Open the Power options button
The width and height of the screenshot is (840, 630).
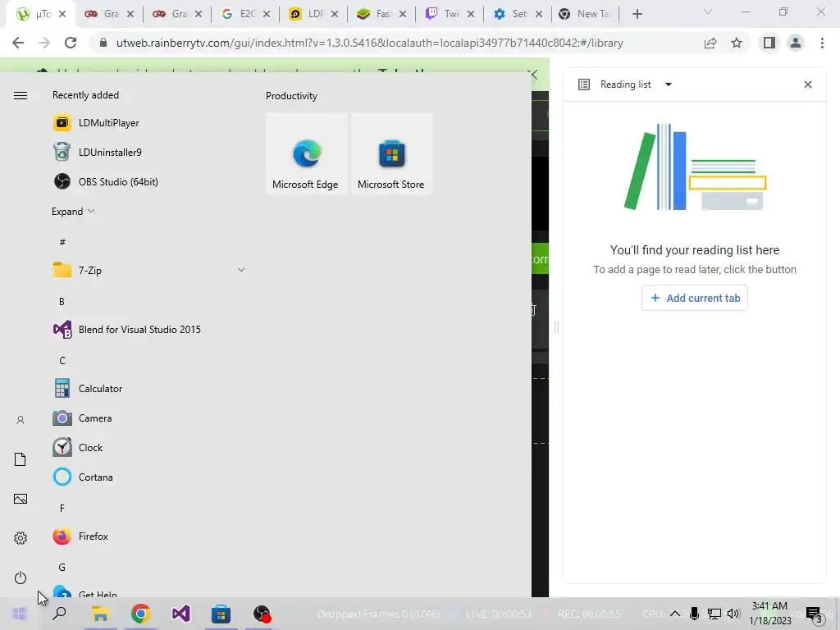pos(21,577)
